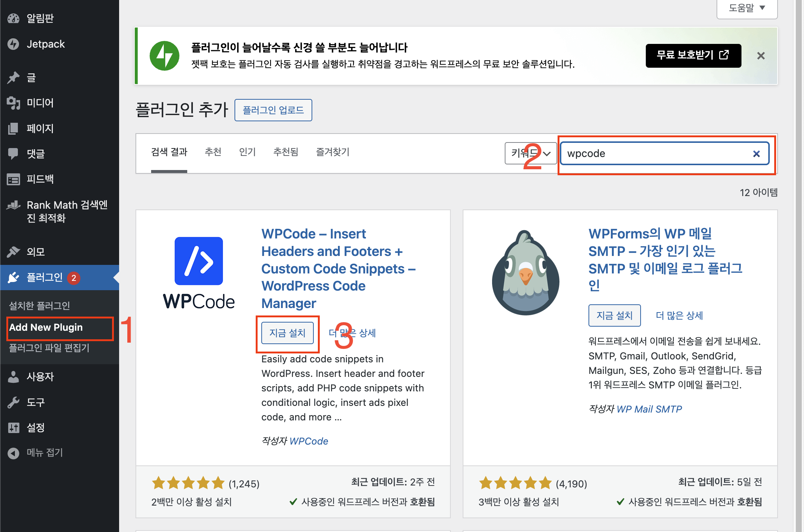This screenshot has height=532, width=804.
Task: Switch to the 인기 tab
Action: 247,152
